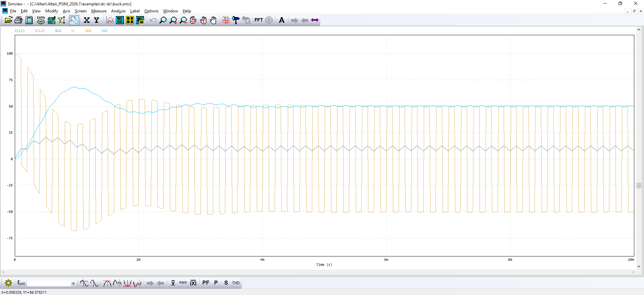
Task: Click the blue label marker icon
Action: [236, 20]
